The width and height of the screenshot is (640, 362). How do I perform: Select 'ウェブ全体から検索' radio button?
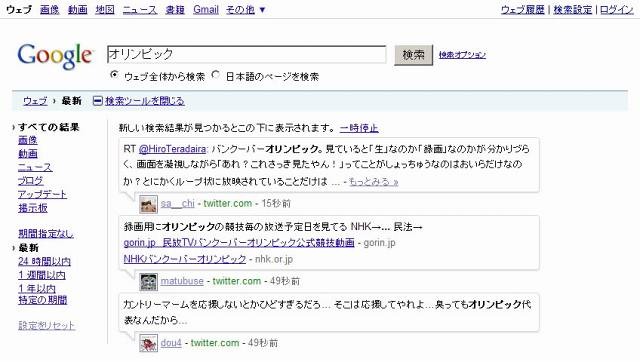pyautogui.click(x=115, y=75)
